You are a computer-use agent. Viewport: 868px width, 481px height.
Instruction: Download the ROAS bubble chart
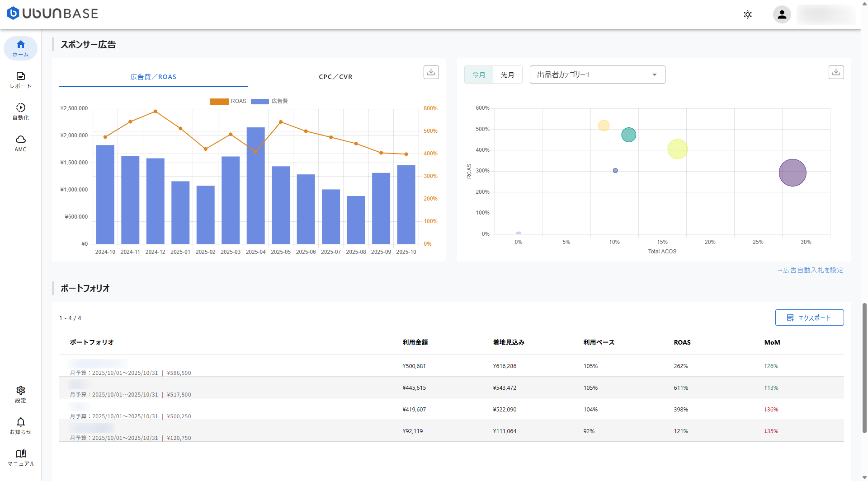836,72
